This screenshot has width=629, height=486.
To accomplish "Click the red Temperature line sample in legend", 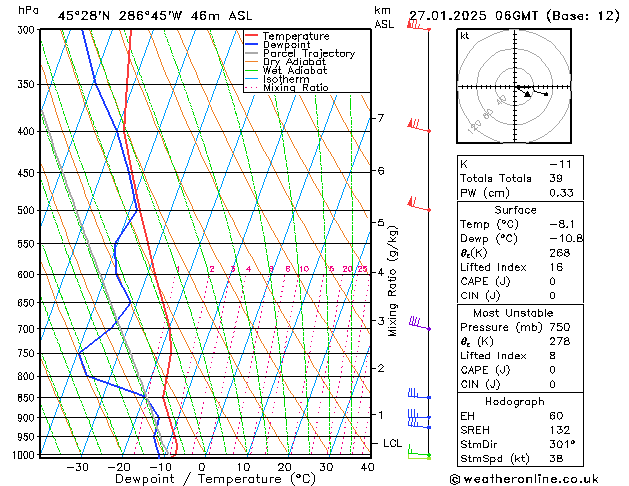I will [x=252, y=36].
